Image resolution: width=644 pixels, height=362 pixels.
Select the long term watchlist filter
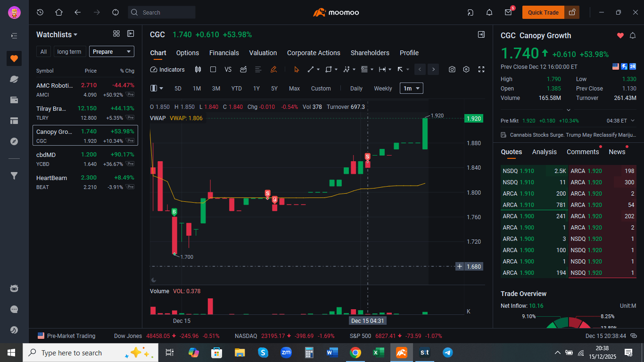(69, 52)
